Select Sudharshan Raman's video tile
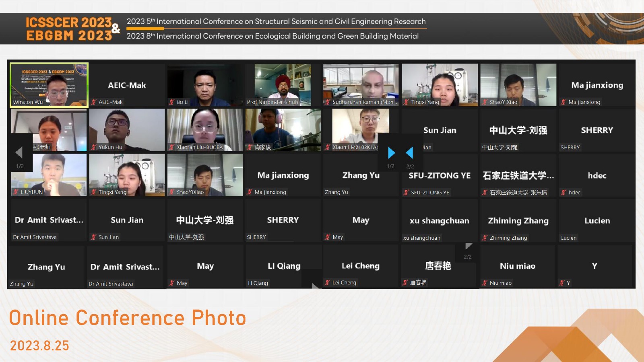The image size is (644, 362). 361,85
